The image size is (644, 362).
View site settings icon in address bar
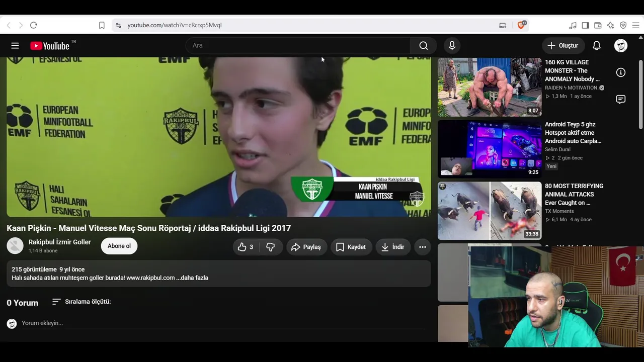coord(118,25)
